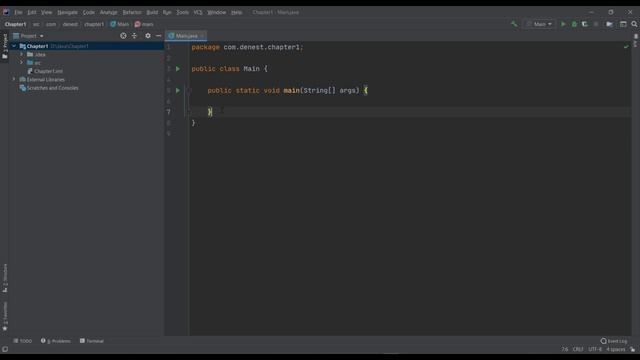Open the Analyze menu

coord(109,12)
